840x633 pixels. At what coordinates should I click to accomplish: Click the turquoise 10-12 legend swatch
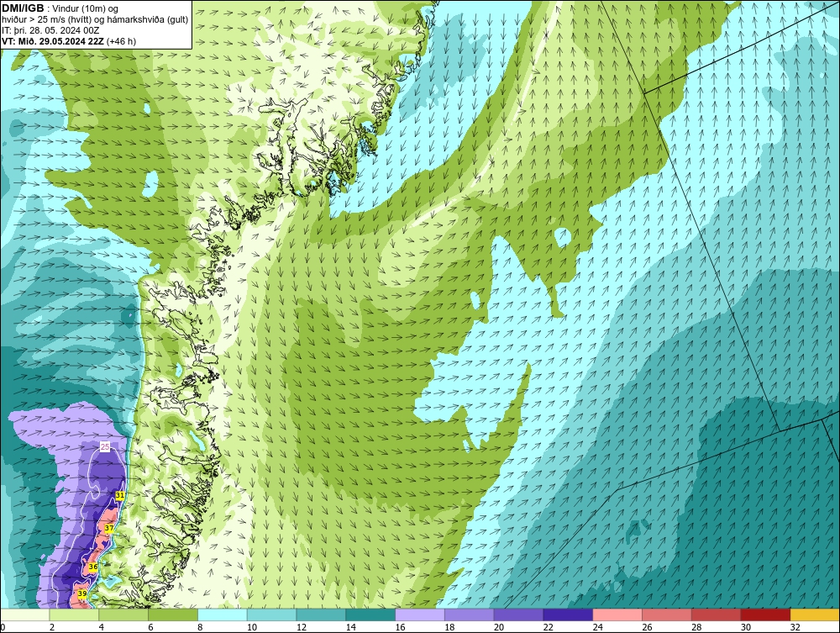271,615
